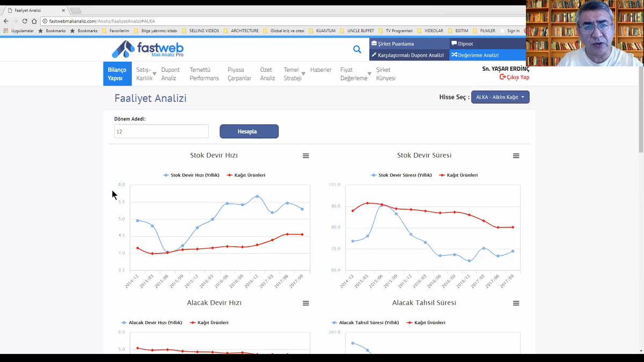This screenshot has height=362, width=644.
Task: Open the Uygulamalar apps grid icon
Action: [6, 31]
